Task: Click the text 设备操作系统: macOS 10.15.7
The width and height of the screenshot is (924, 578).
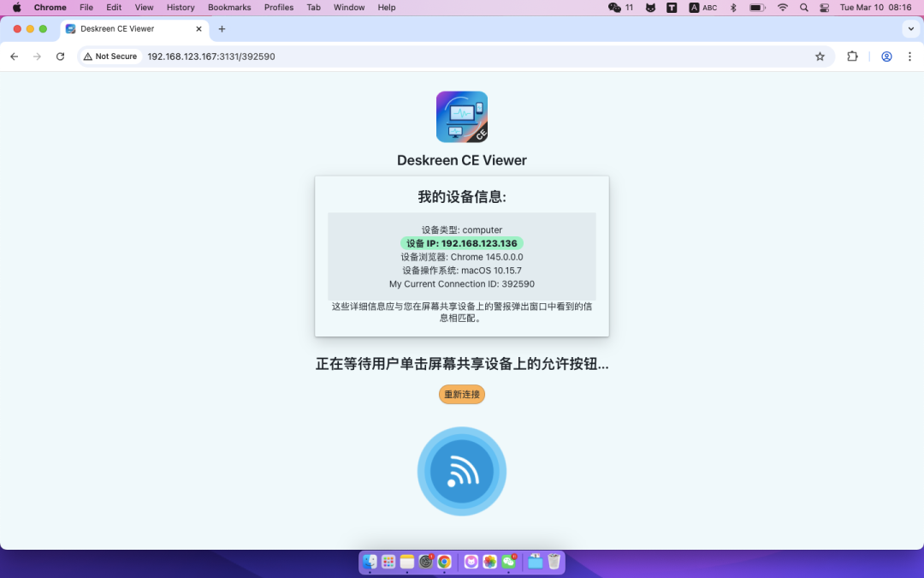Action: click(x=461, y=270)
